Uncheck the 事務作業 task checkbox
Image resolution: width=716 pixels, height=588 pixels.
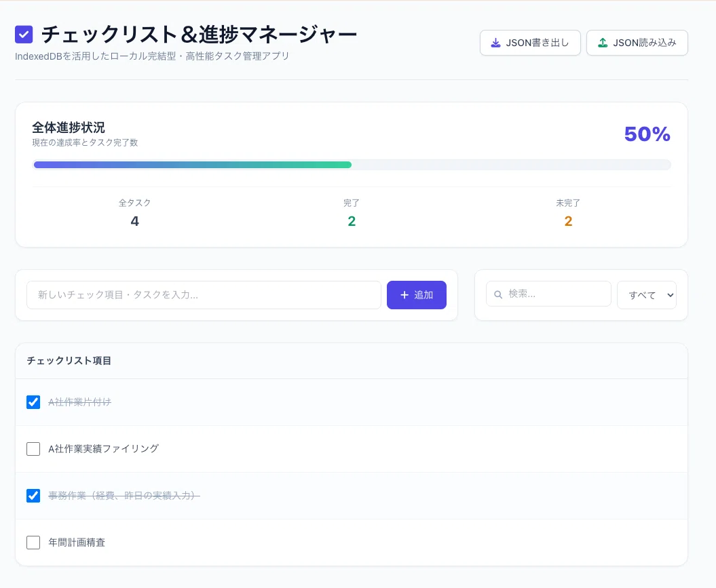(33, 495)
